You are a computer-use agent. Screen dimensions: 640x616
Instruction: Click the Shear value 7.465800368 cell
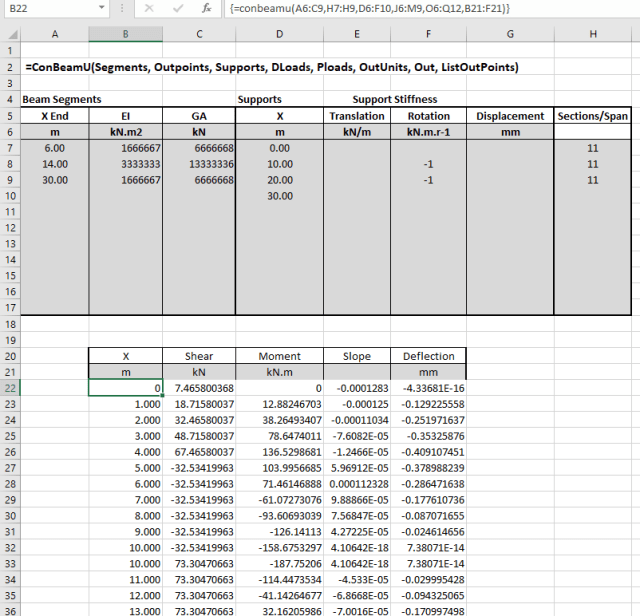(200, 388)
